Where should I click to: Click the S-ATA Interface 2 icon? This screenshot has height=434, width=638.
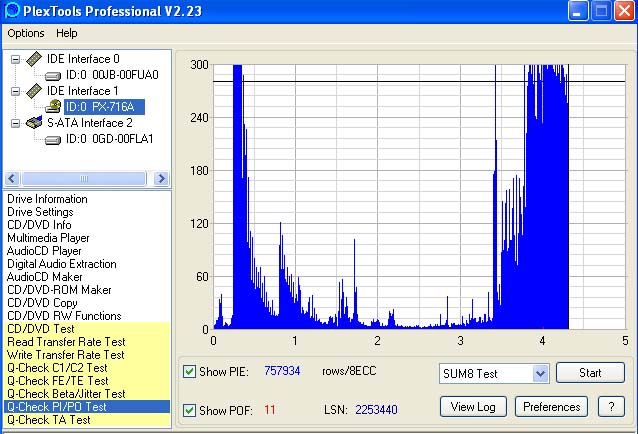34,123
